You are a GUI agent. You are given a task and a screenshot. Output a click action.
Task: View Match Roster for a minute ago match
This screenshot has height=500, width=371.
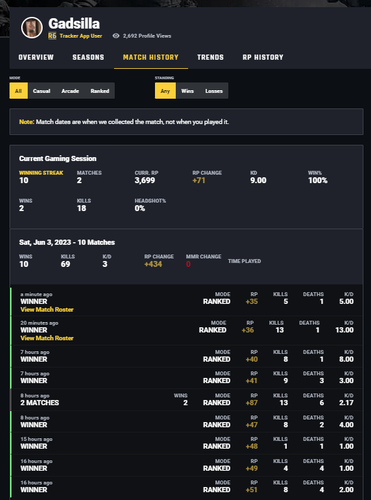[x=47, y=309]
